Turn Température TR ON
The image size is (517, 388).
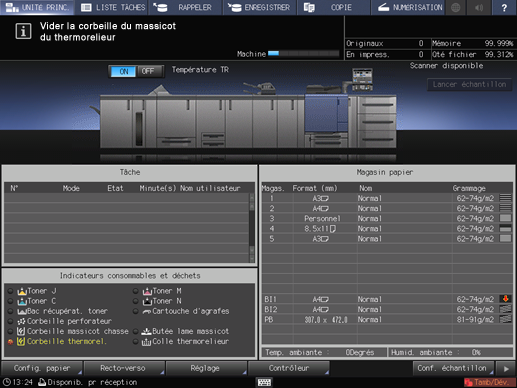pos(124,71)
